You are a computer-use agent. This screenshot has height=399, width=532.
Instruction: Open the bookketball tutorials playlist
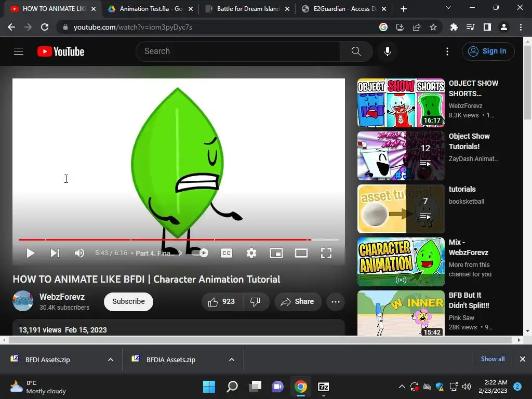401,209
